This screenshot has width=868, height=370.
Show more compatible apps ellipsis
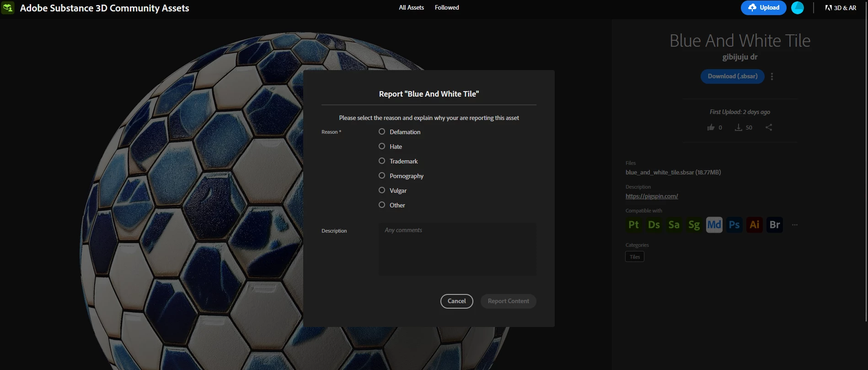coord(795,225)
